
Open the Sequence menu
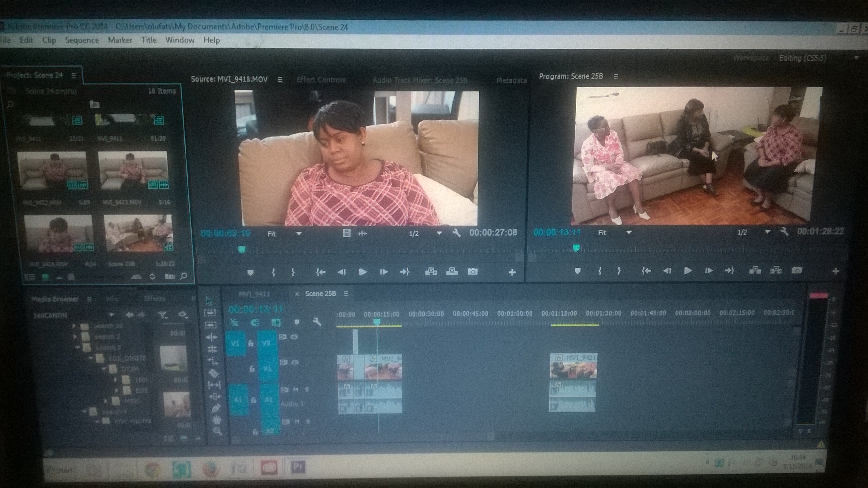(x=82, y=40)
